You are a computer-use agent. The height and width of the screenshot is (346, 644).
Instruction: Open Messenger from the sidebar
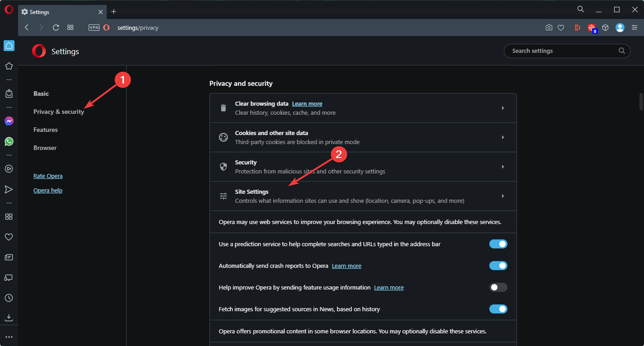(x=9, y=121)
